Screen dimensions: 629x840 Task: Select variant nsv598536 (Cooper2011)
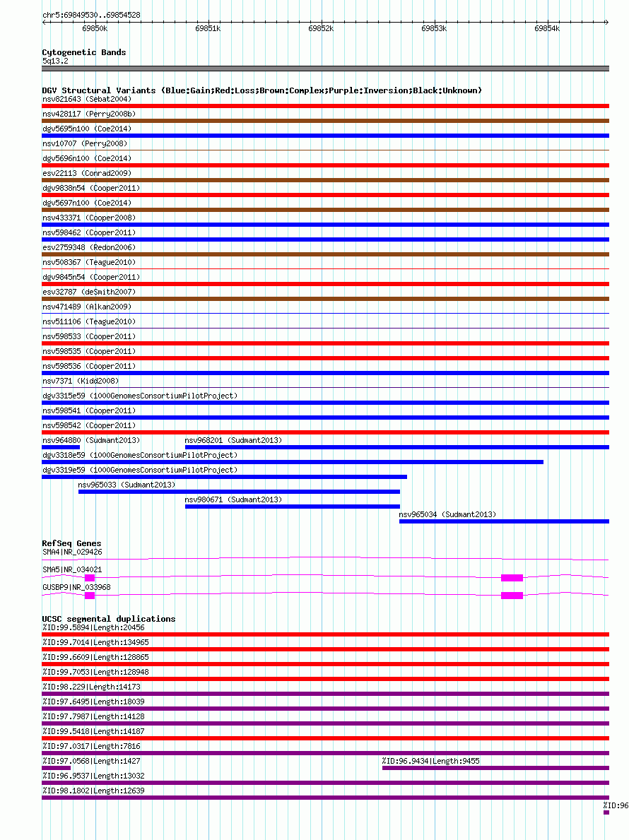coord(89,366)
